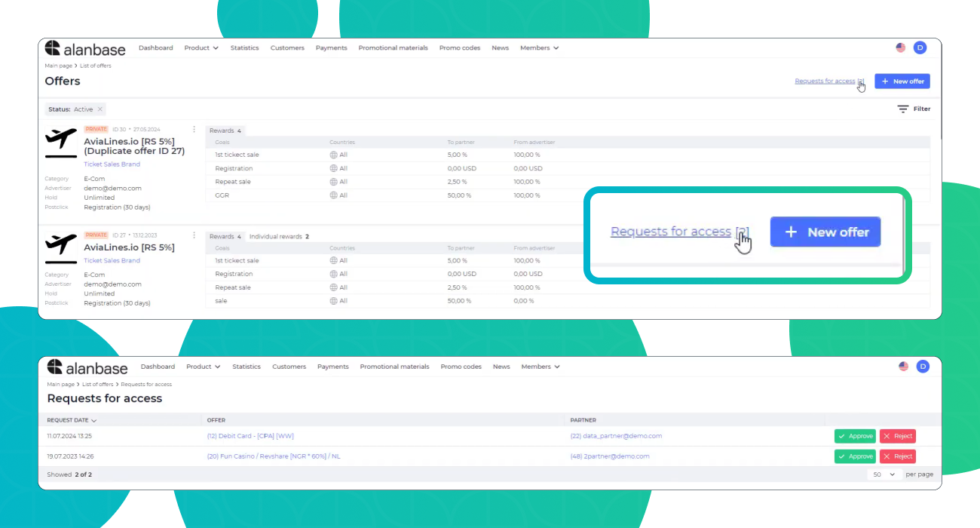Open Promo codes in Requests page navigation
Viewport: 980px width, 528px height.
coord(461,367)
